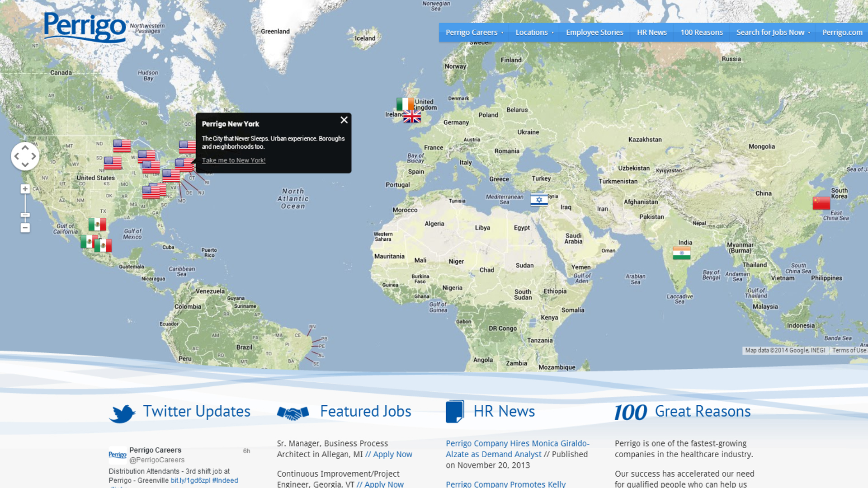
Task: Select the Ireland flag marker
Action: [x=405, y=104]
